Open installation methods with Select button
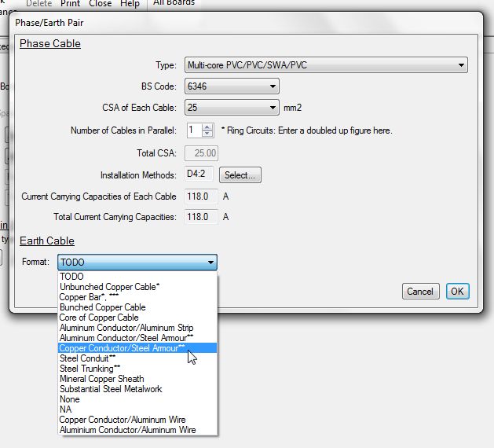 (x=240, y=175)
